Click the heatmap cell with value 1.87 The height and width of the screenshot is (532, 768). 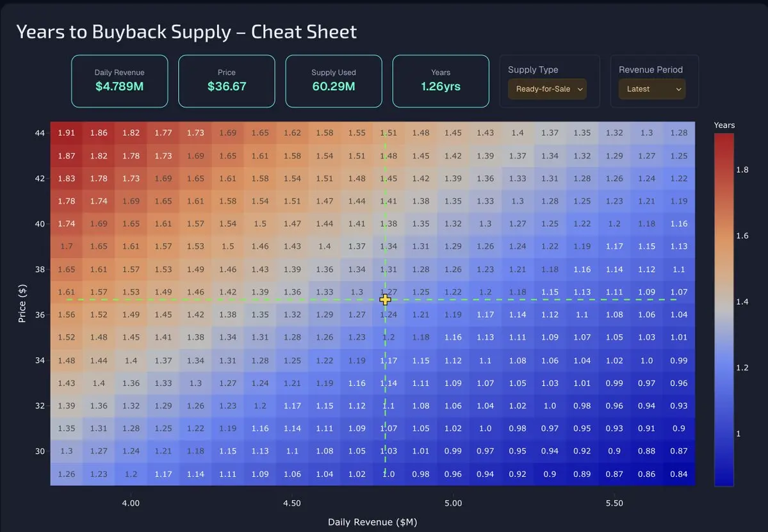point(67,156)
